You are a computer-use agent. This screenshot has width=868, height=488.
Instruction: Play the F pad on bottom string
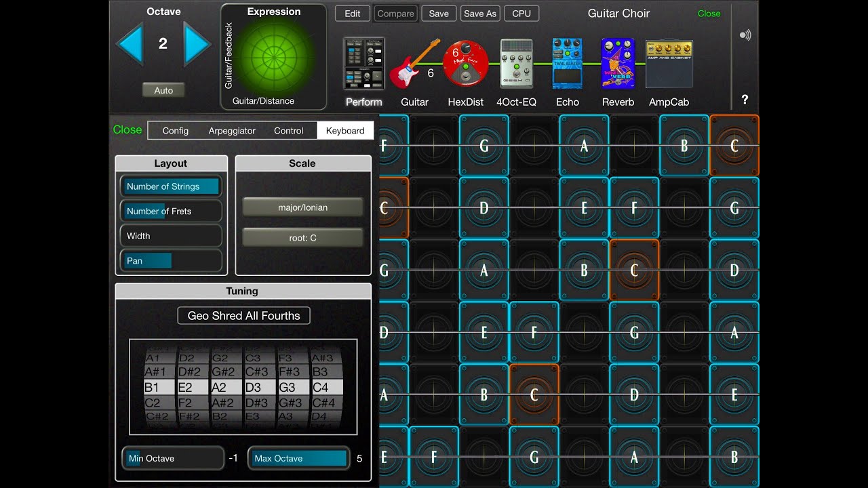(x=434, y=457)
